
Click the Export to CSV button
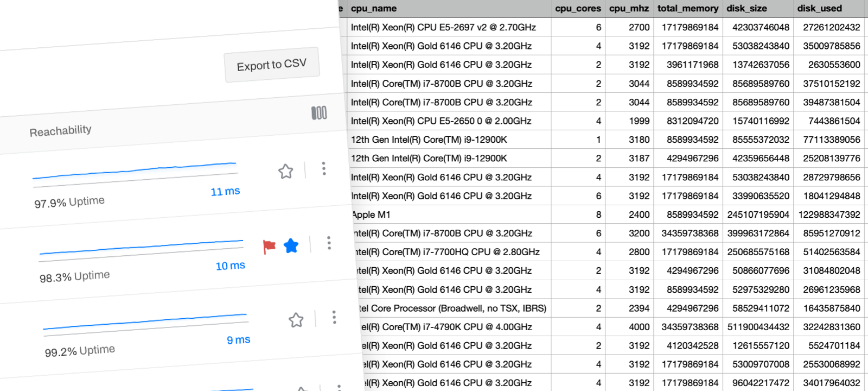pyautogui.click(x=272, y=65)
